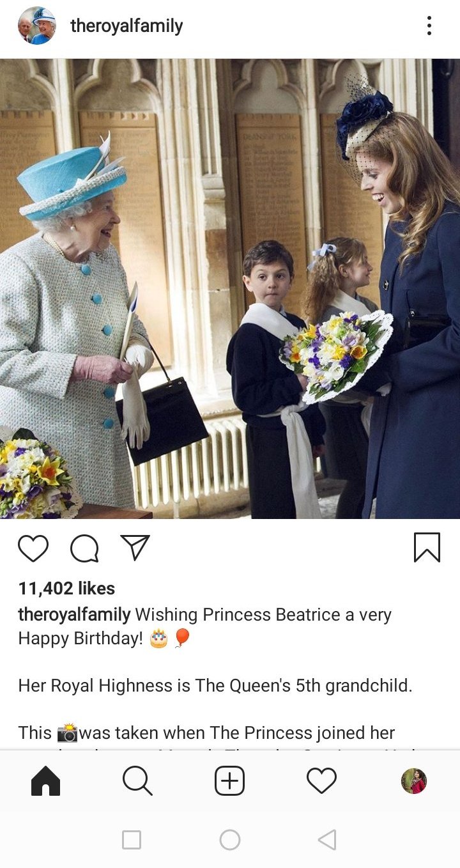The height and width of the screenshot is (868, 460).
Task: Tap the post photo of the flower presentation
Action: (230, 288)
